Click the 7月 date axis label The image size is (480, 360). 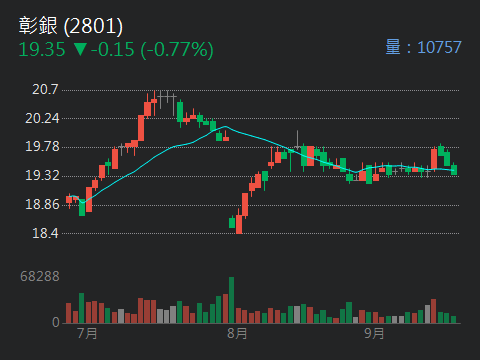pos(87,333)
